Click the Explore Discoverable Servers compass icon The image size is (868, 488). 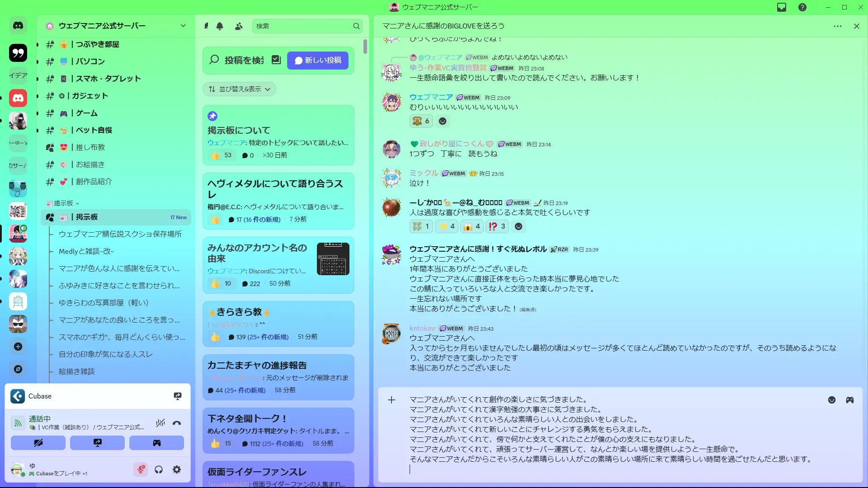click(x=18, y=369)
